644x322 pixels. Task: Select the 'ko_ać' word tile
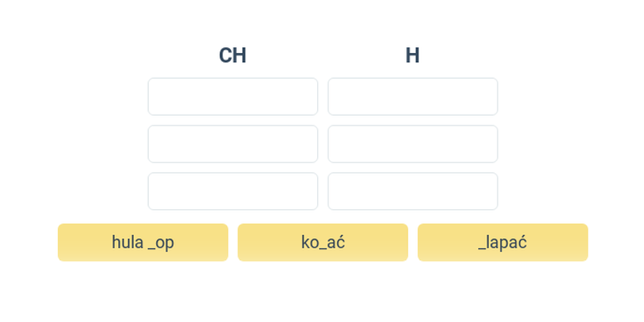tap(323, 242)
